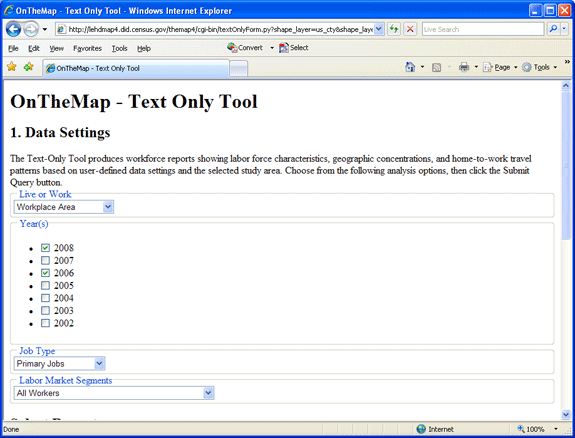Click the Favorites star icon
The width and height of the screenshot is (575, 438).
[x=12, y=67]
